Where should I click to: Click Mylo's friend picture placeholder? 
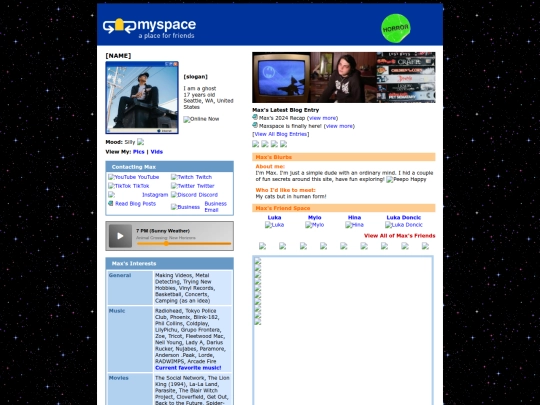pos(315,225)
